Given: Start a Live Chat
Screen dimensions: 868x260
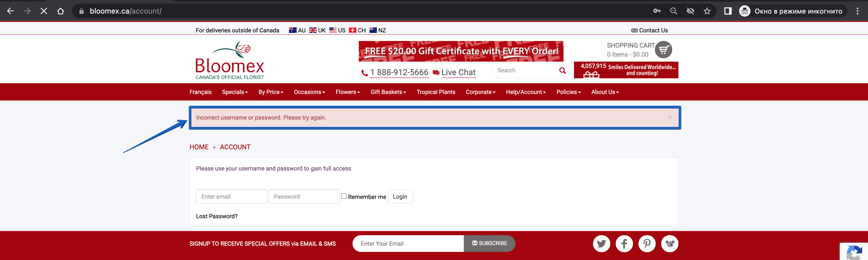Looking at the screenshot, I should click(x=454, y=72).
